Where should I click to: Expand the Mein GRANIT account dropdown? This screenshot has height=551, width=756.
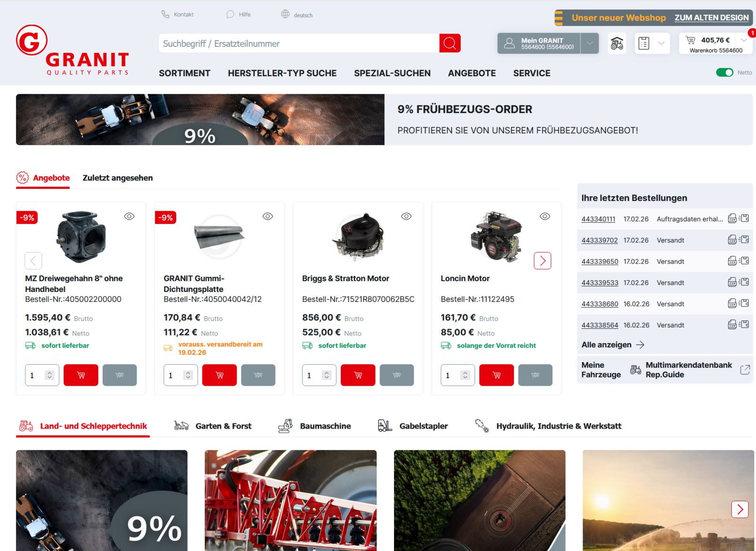click(590, 43)
